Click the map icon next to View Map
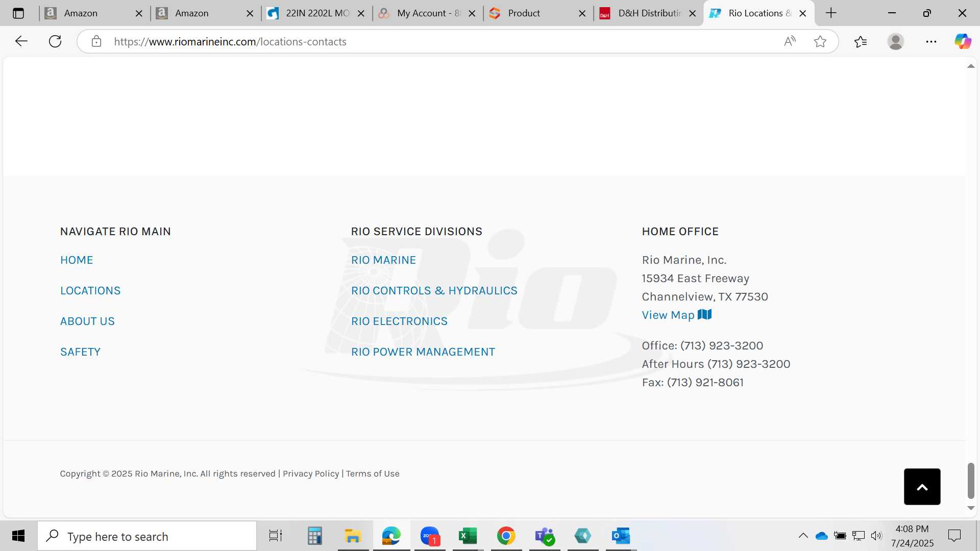This screenshot has width=980, height=551. [x=704, y=314]
